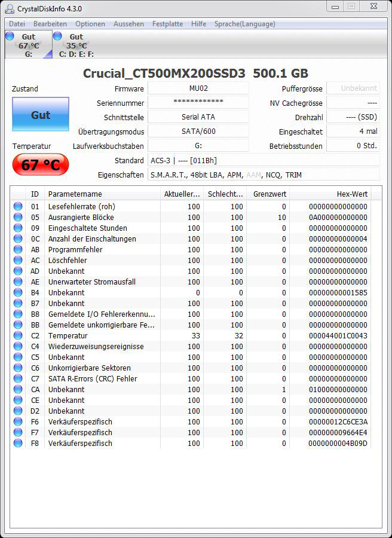The width and height of the screenshot is (392, 538).
Task: Open the Optionen menu
Action: [90, 24]
